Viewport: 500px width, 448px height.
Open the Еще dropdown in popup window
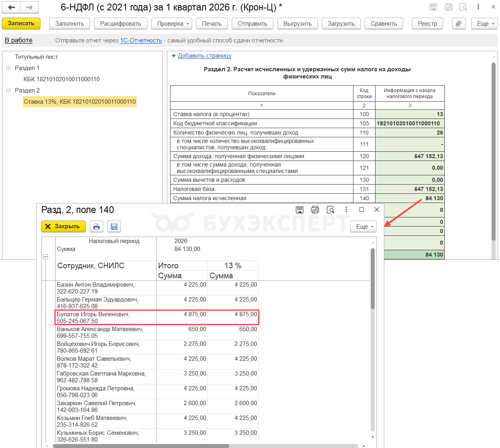pyautogui.click(x=363, y=227)
